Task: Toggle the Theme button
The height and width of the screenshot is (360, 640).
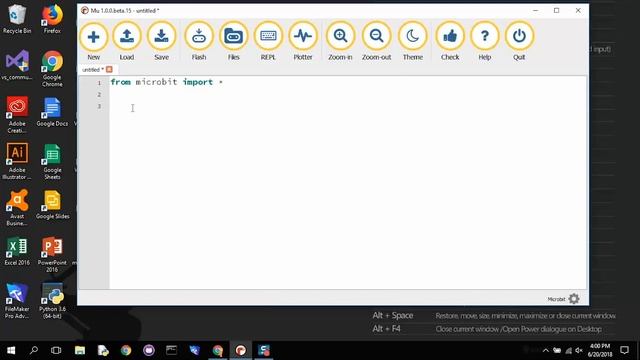Action: point(413,41)
